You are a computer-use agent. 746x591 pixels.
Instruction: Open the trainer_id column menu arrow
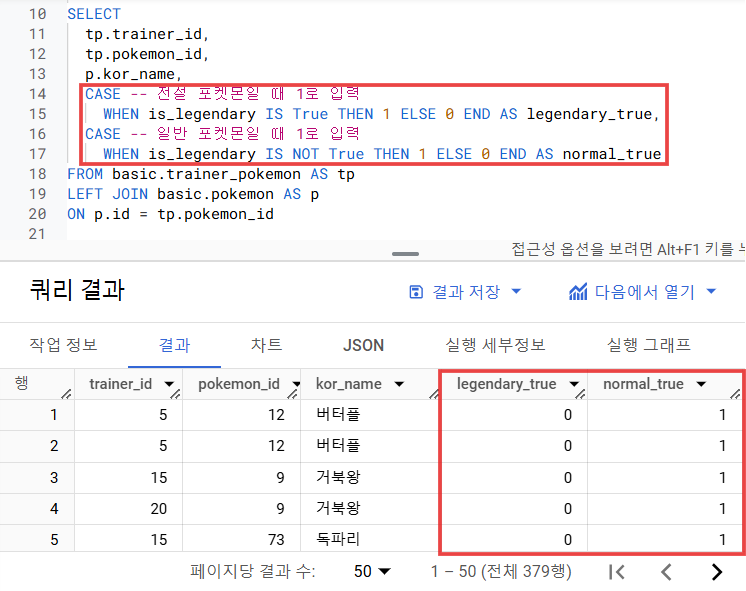point(169,384)
